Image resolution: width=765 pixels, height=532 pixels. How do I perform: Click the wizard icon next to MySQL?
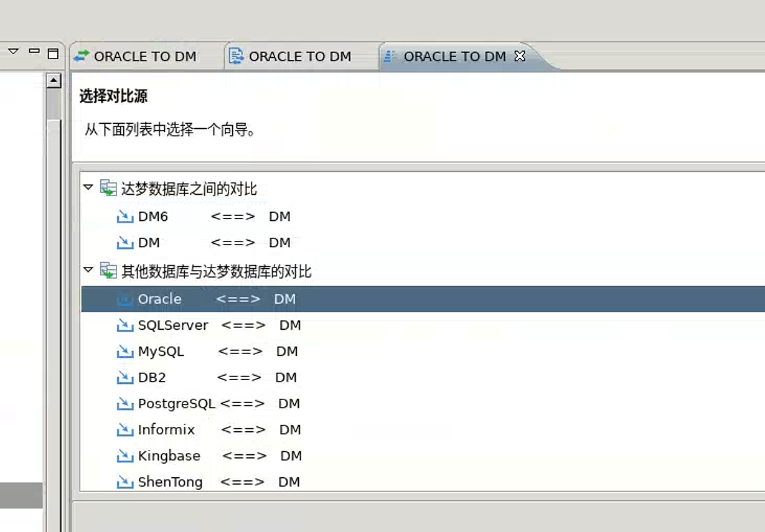125,352
